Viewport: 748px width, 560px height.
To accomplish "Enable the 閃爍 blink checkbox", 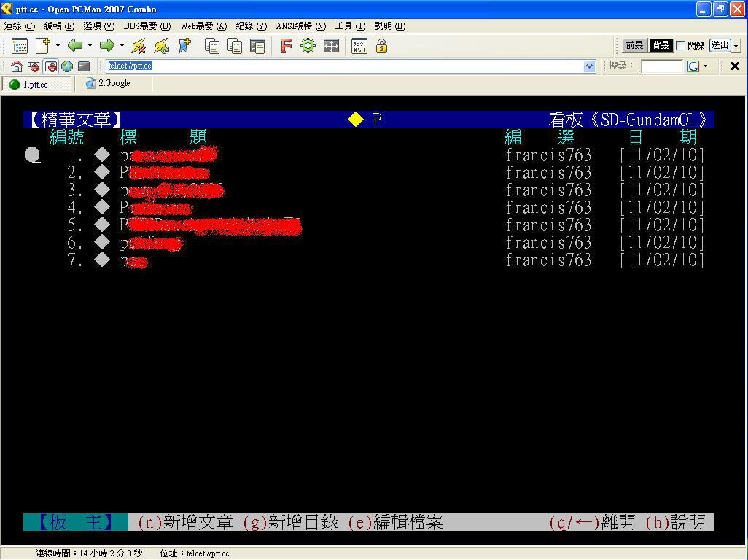I will tap(681, 46).
